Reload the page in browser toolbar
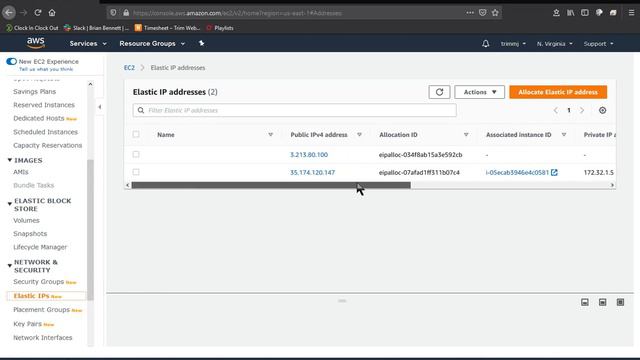 tap(38, 13)
